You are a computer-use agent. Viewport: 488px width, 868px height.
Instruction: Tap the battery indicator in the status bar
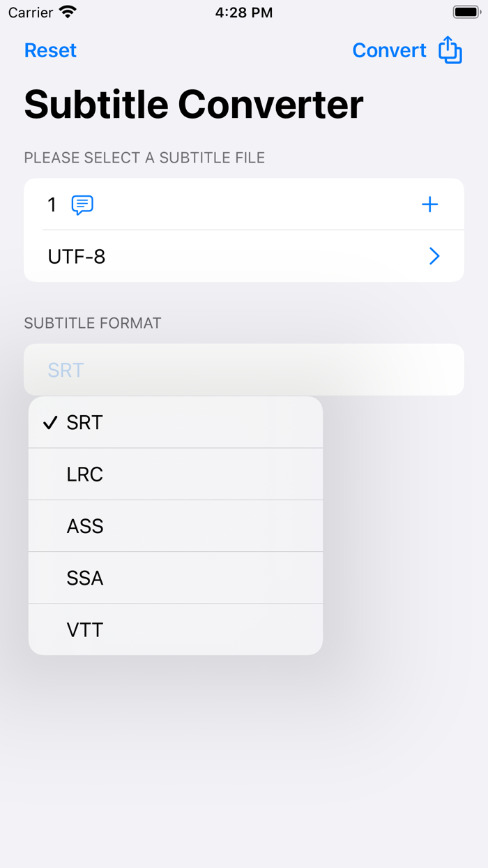pos(466,11)
